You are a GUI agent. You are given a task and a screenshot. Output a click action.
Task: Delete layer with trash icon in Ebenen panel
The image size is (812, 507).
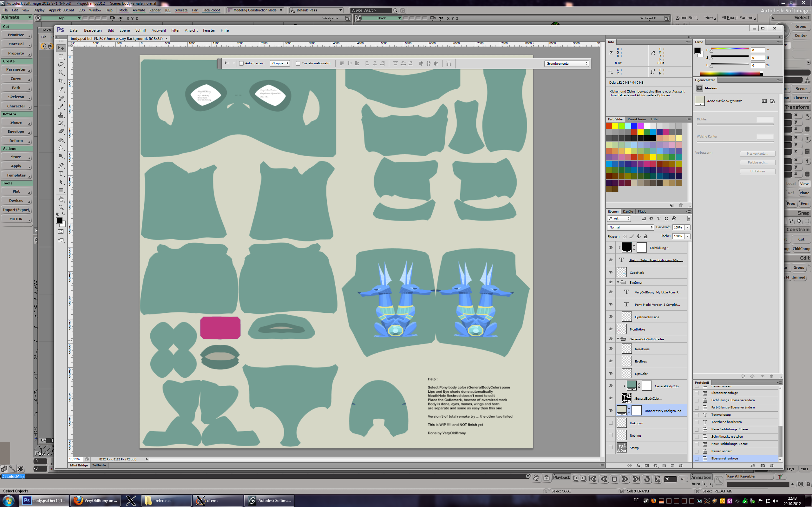pyautogui.click(x=681, y=465)
